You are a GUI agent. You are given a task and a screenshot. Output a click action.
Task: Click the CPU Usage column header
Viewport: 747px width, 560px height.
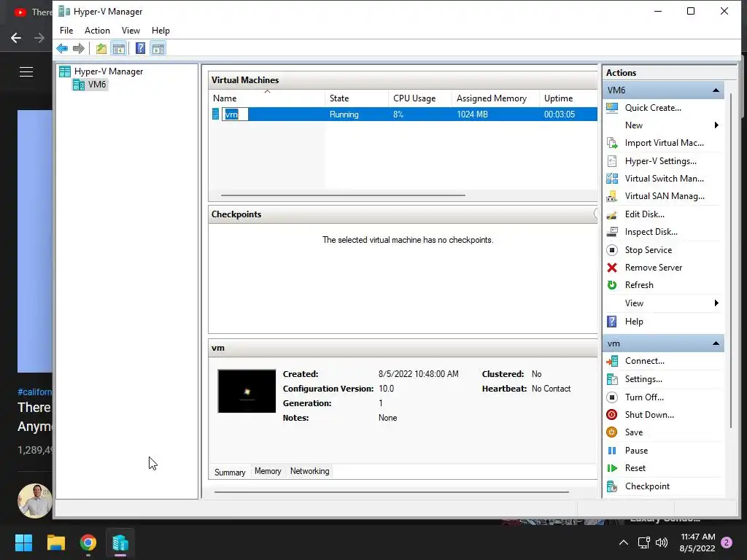(419, 98)
